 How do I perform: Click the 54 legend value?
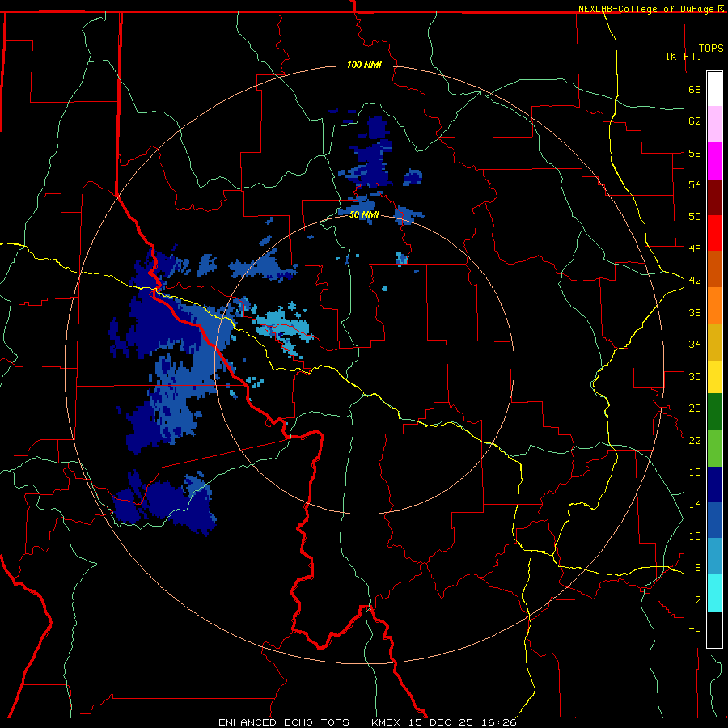click(x=695, y=184)
